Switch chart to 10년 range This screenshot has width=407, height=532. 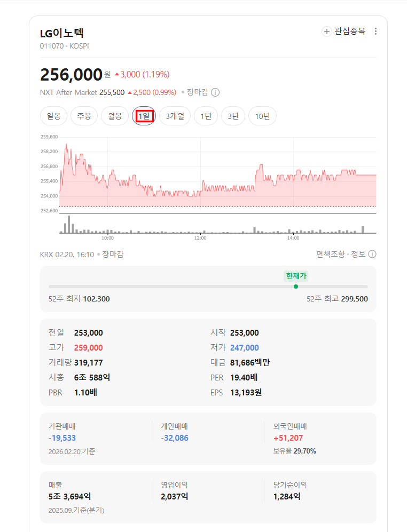(263, 116)
